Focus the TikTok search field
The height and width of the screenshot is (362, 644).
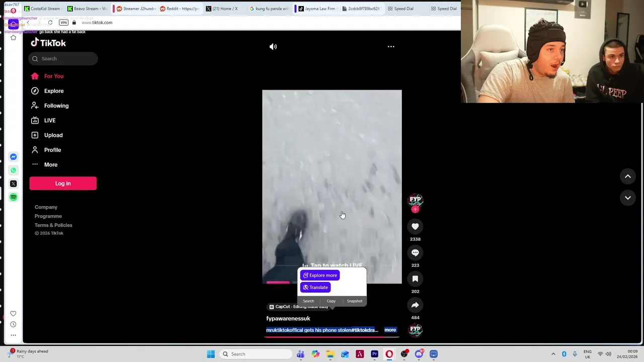click(x=63, y=59)
